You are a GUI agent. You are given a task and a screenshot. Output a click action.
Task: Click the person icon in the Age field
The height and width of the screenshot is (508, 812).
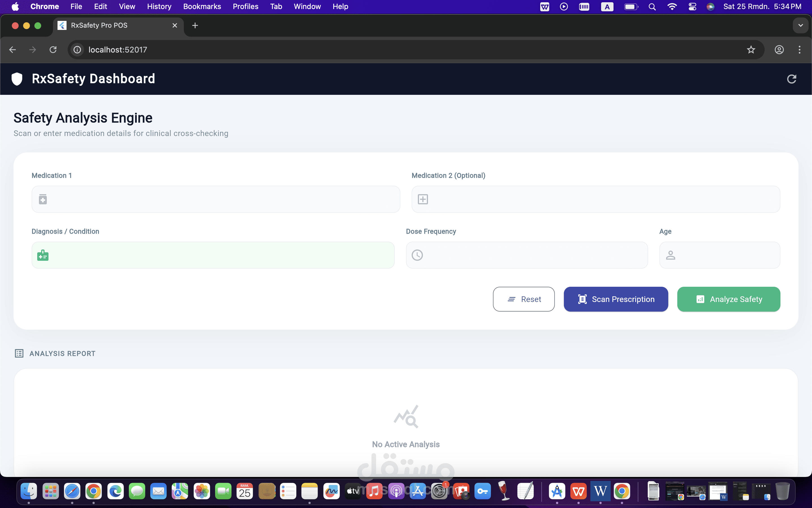coord(670,255)
